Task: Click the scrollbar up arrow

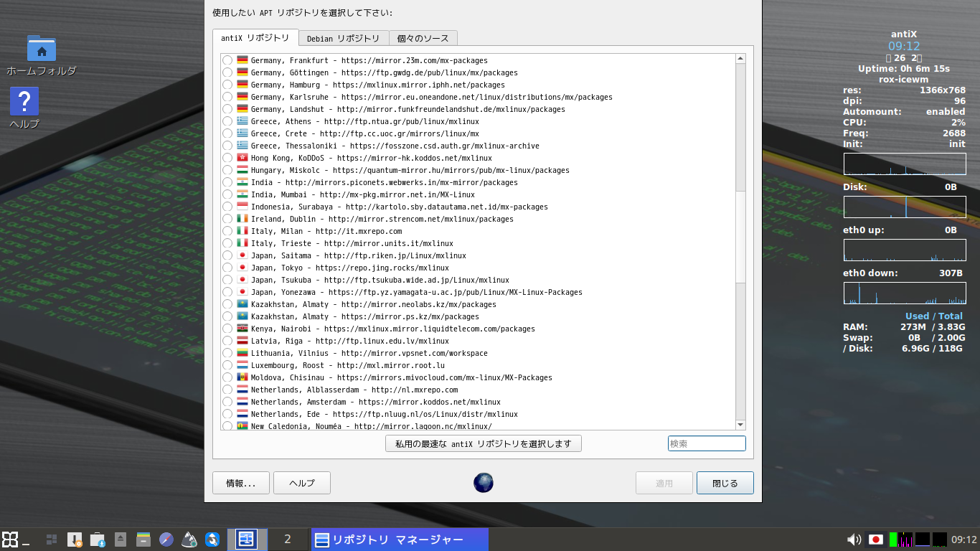Action: tap(741, 59)
